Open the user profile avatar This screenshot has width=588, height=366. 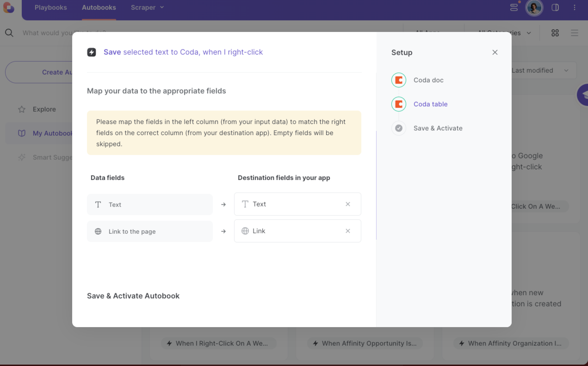(534, 7)
